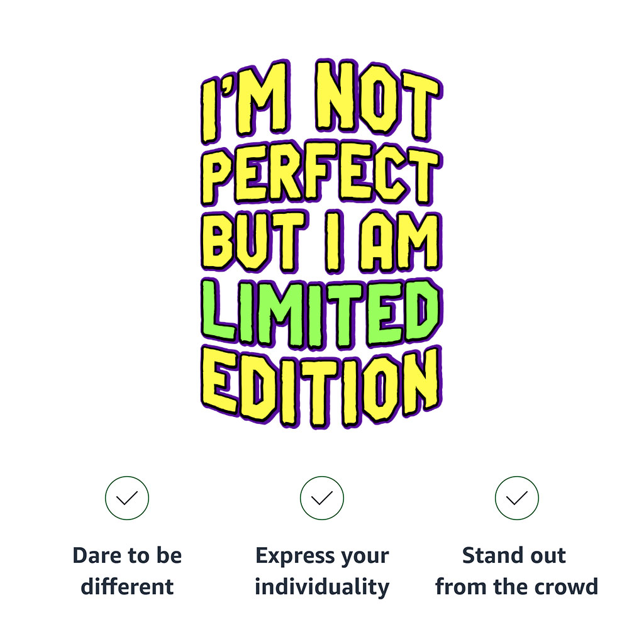
Task: Select the word 'individuality' under the middle checkmark
Action: pyautogui.click(x=322, y=588)
